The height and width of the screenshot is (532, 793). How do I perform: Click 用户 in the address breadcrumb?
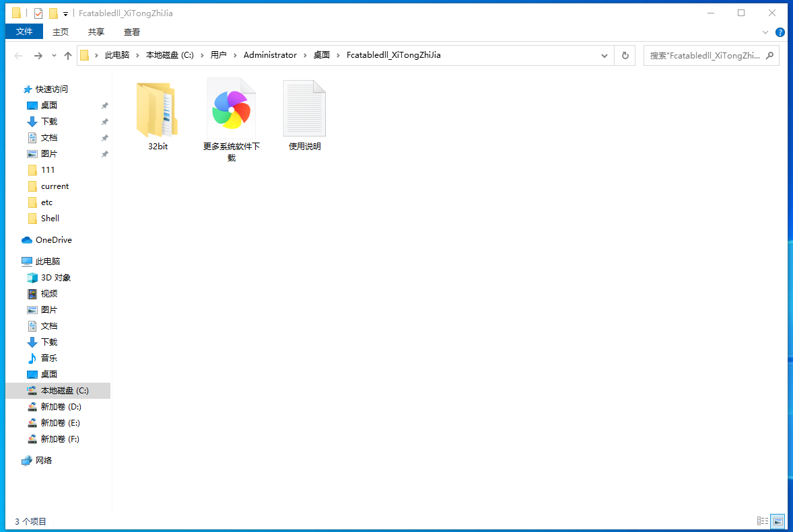point(219,55)
